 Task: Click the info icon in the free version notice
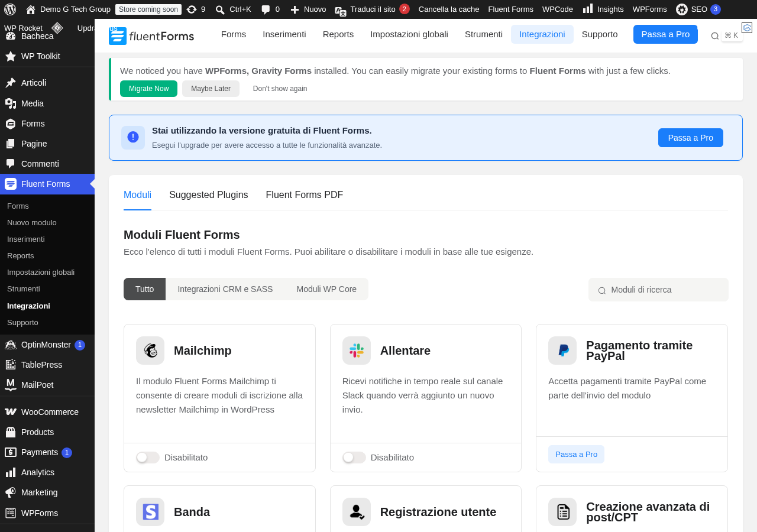coord(133,137)
